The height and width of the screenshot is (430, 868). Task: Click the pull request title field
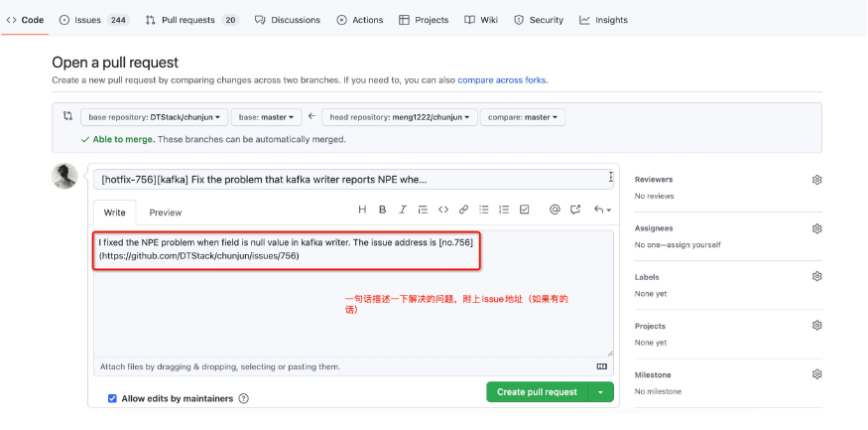coord(352,179)
